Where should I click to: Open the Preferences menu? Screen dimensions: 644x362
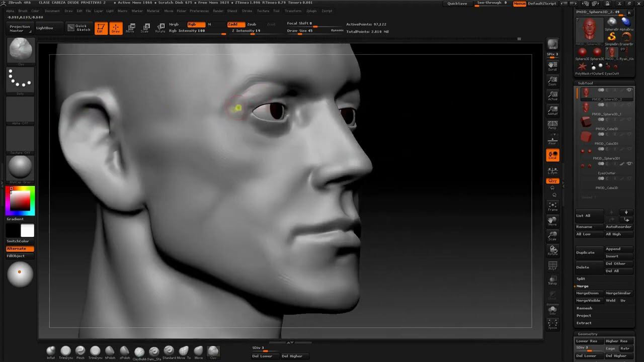click(x=199, y=11)
